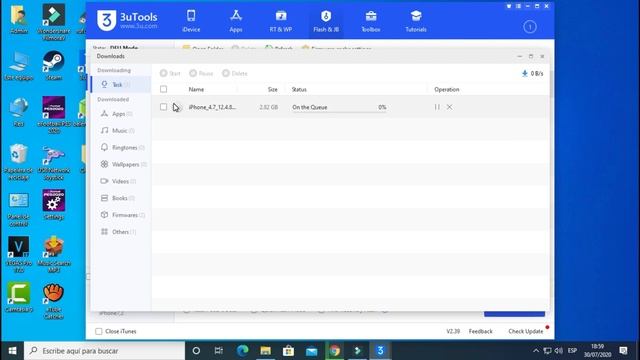Click the Delete button in Downloads toolbar
Viewport: 640px width, 360px height.
[x=235, y=73]
